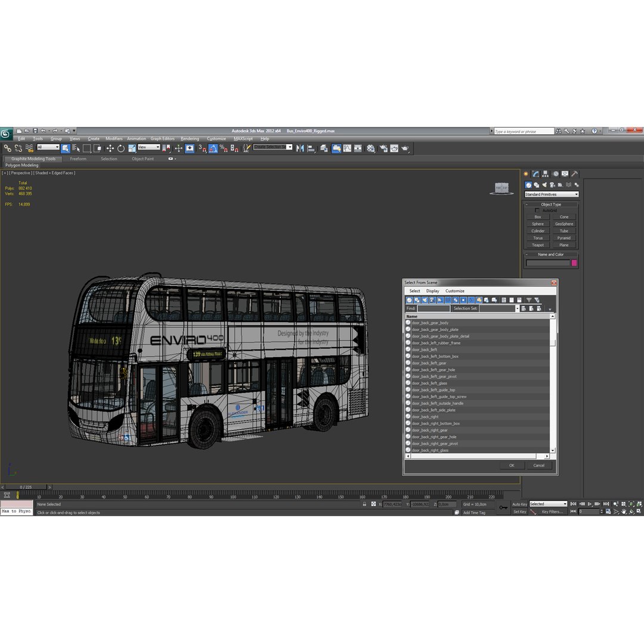Click the Set Key button
Image resolution: width=644 pixels, height=644 pixels.
519,512
